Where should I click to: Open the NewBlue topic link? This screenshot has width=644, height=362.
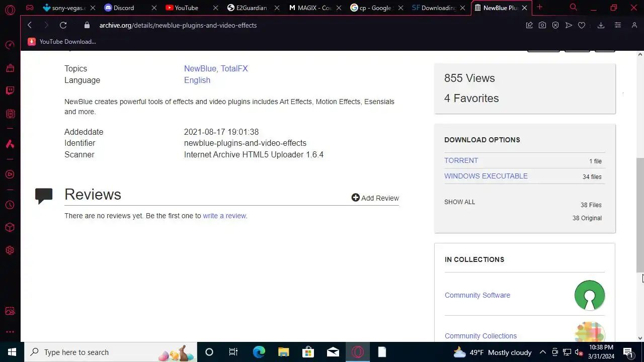200,68
